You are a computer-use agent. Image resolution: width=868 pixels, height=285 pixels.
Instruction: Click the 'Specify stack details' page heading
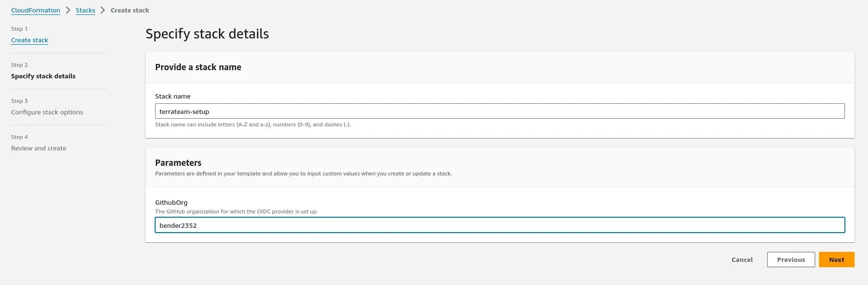click(207, 34)
